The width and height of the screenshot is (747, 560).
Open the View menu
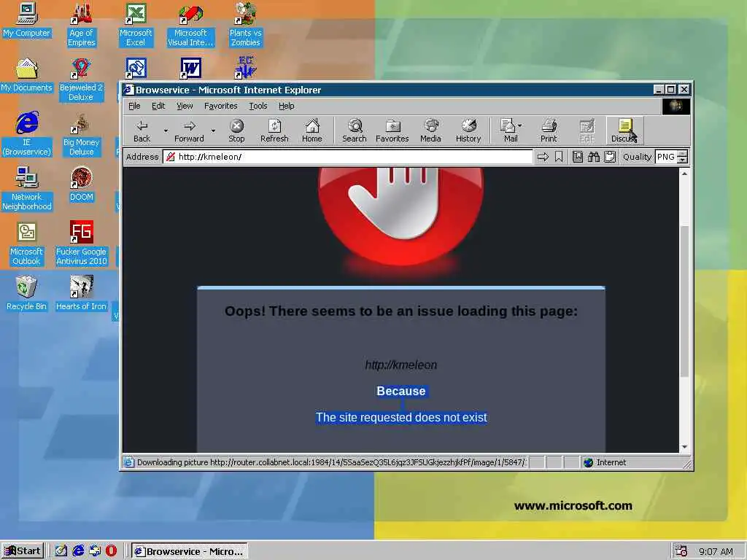[x=185, y=106]
